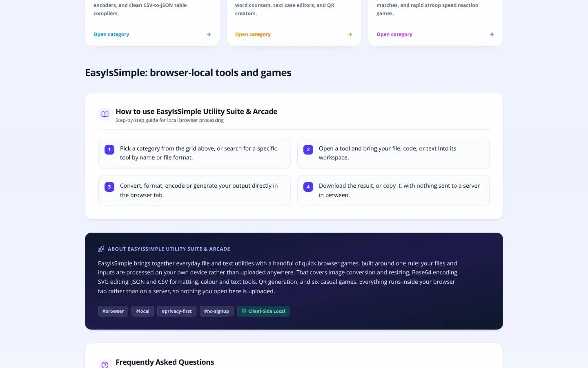The height and width of the screenshot is (368, 588).
Task: Click the 'How to use EasyIsSimple Utility Suite & Arcade' title
Action: [196, 111]
